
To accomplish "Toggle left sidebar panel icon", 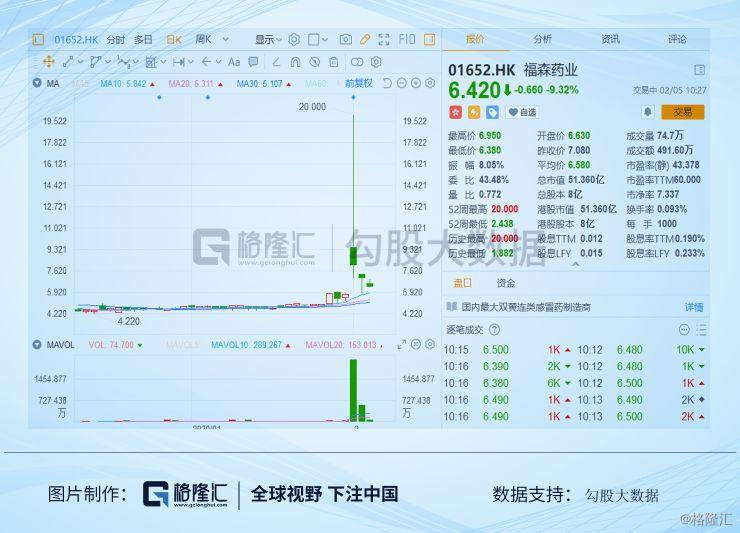I will click(39, 39).
